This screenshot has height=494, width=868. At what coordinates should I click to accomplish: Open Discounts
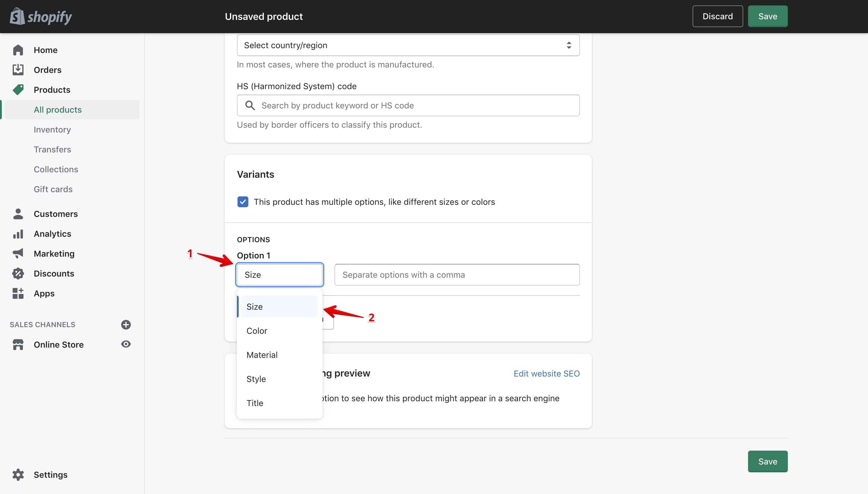pos(54,274)
